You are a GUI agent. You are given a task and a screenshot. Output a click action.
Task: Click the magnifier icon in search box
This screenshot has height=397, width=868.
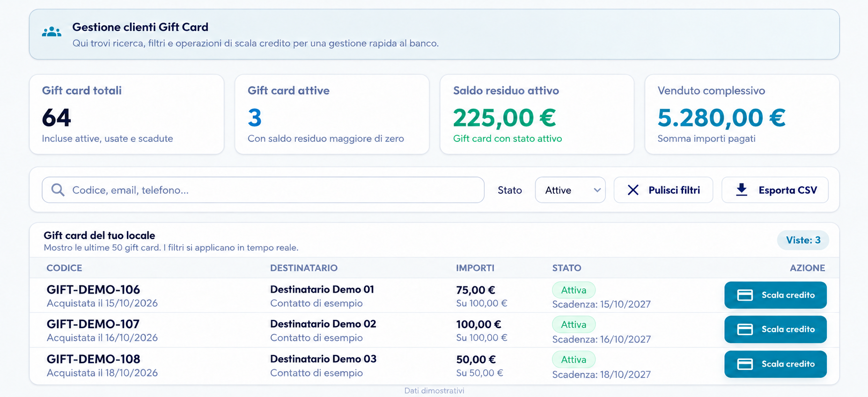[58, 190]
